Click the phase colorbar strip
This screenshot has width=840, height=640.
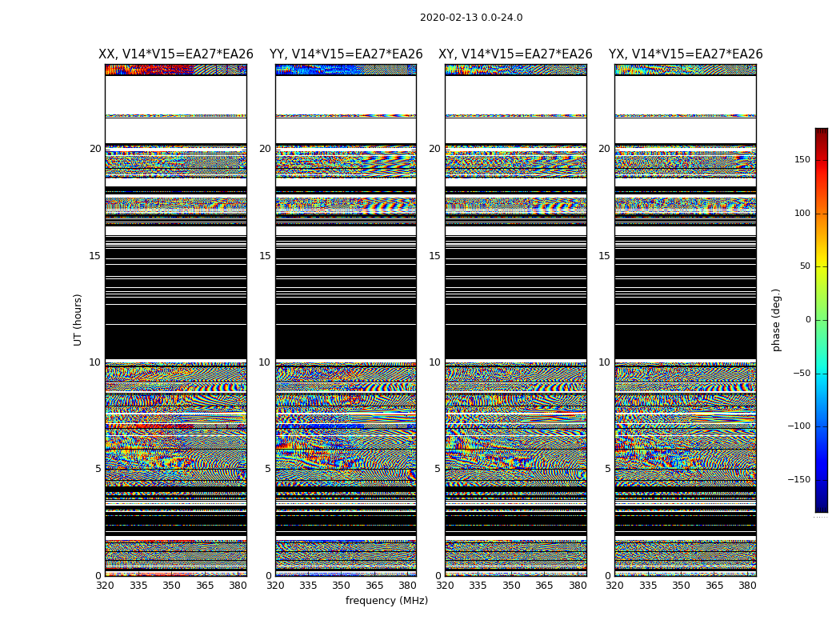click(821, 320)
